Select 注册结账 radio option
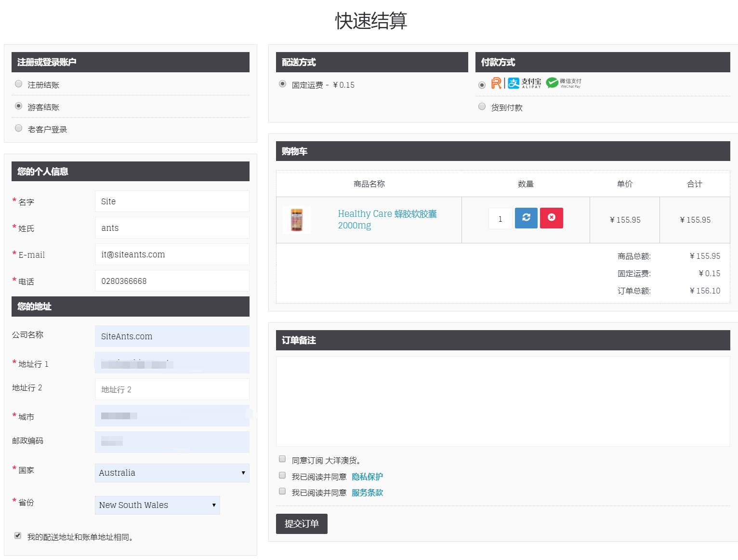This screenshot has width=738, height=560. click(x=19, y=84)
